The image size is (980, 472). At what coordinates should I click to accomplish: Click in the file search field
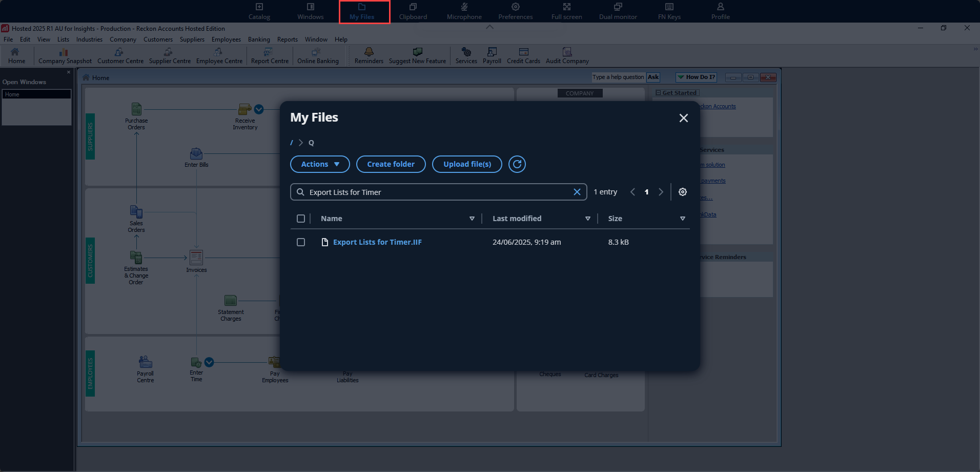[x=438, y=192]
